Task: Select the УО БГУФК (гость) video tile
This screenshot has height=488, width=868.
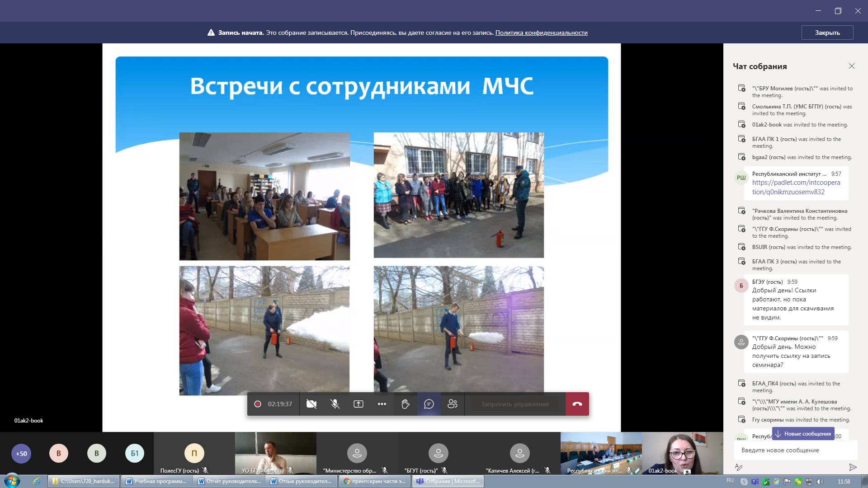Action: tap(276, 453)
